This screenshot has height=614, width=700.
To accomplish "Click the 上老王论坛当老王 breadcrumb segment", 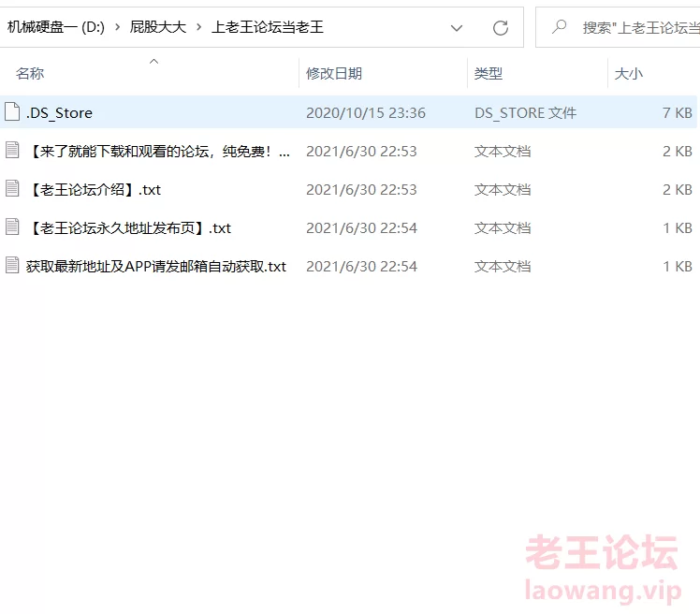I will point(268,27).
